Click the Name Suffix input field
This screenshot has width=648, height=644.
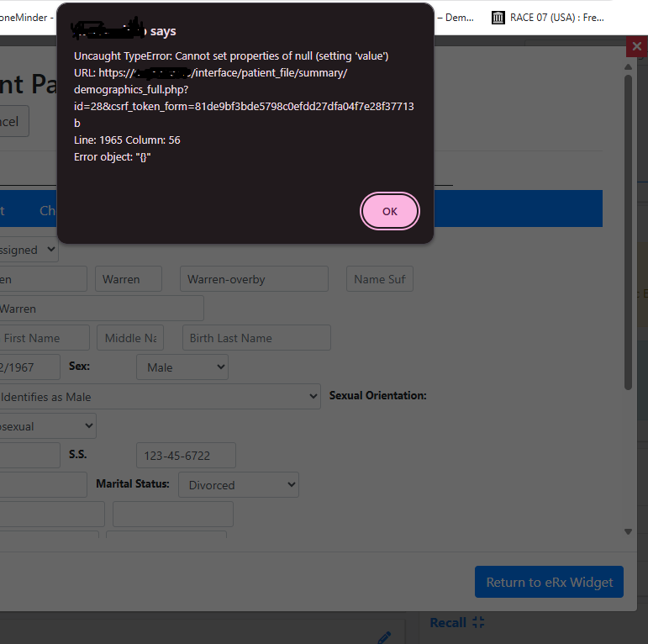tap(379, 279)
